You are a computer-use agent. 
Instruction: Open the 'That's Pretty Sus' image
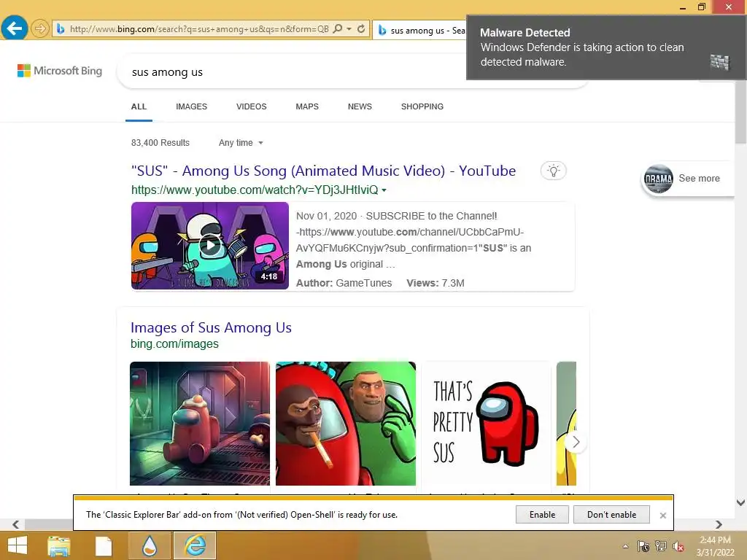486,424
